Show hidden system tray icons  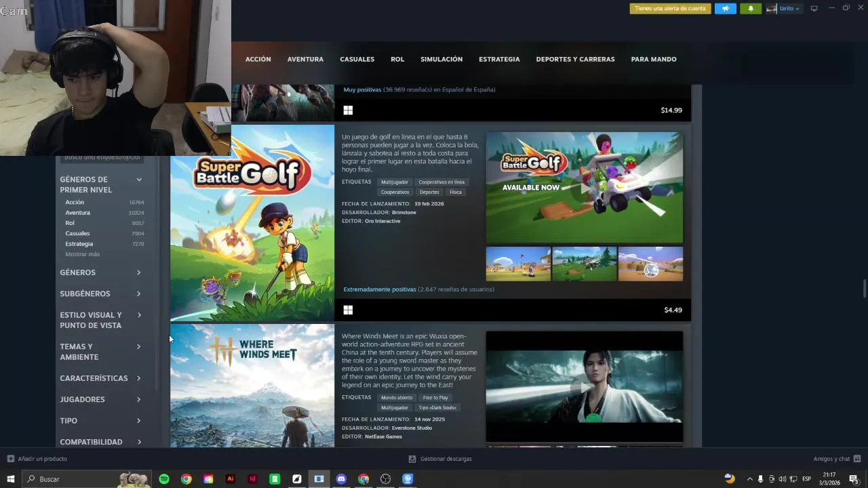click(749, 479)
